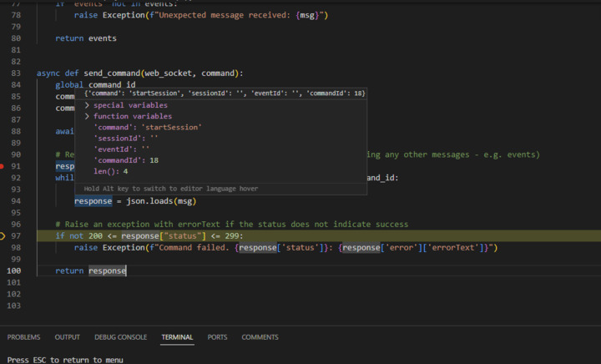Select the 'commandId': 18 entry
Screen dimensions: 601x364
point(125,160)
